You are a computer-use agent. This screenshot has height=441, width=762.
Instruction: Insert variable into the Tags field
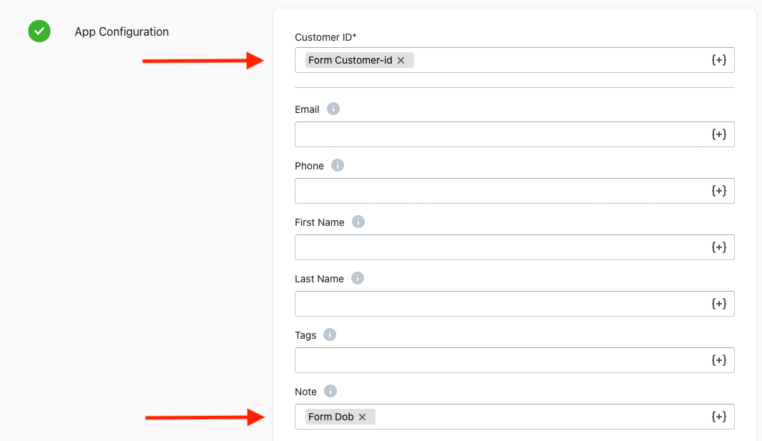point(719,360)
